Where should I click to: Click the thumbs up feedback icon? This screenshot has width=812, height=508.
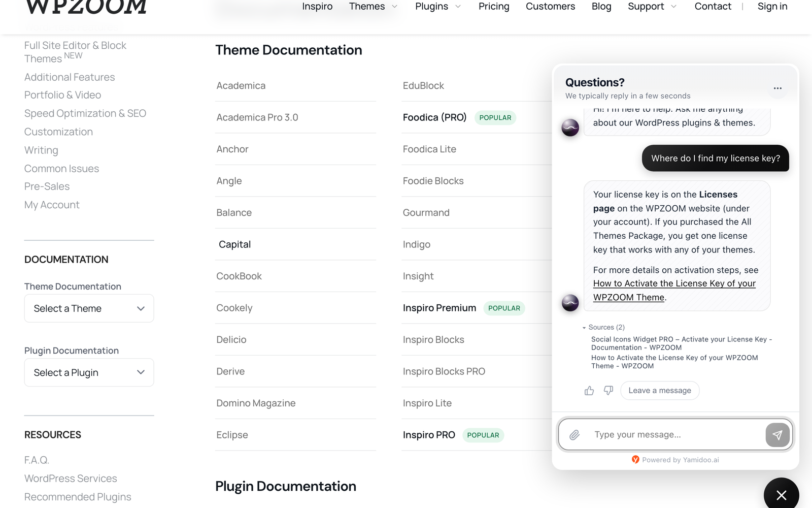589,391
